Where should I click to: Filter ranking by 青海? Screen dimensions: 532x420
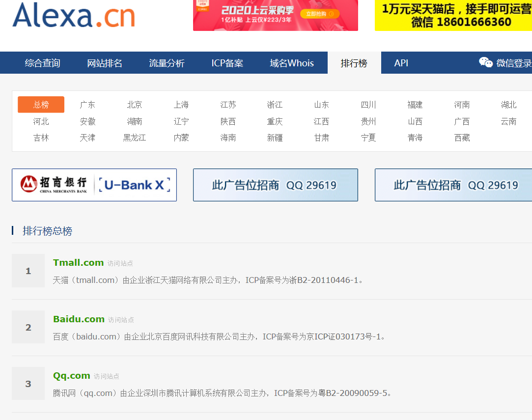click(x=415, y=138)
